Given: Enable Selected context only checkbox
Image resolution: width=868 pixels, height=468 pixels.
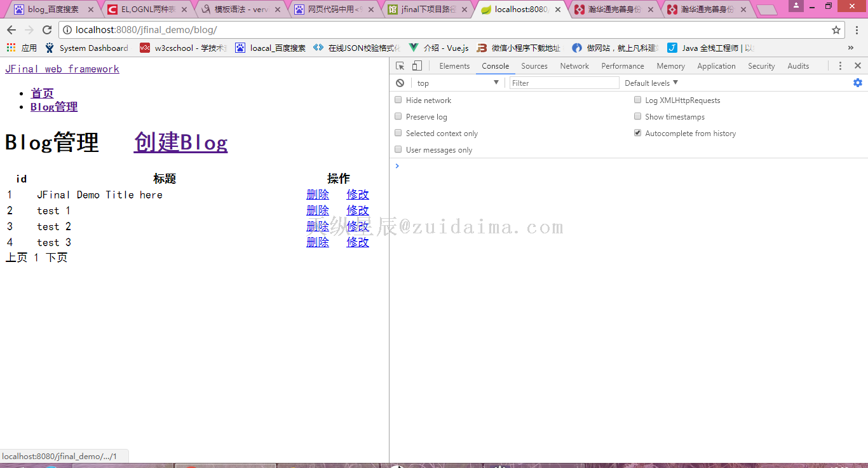Looking at the screenshot, I should tap(398, 133).
